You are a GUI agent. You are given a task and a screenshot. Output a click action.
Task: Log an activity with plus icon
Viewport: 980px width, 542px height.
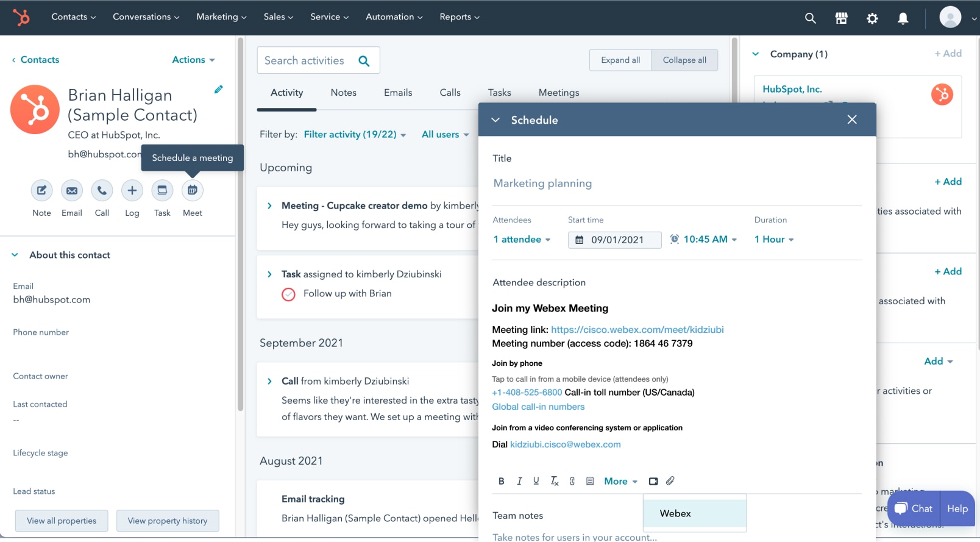click(x=132, y=190)
